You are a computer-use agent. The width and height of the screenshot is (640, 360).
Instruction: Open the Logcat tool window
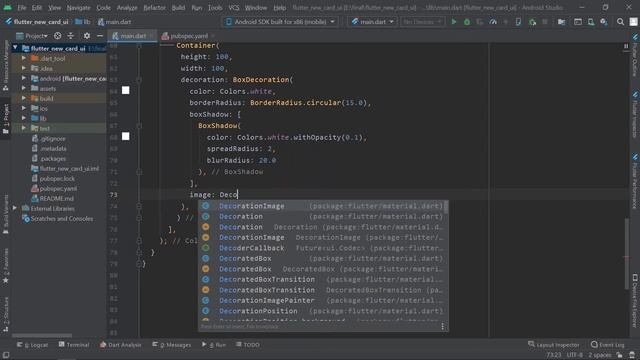click(32, 344)
